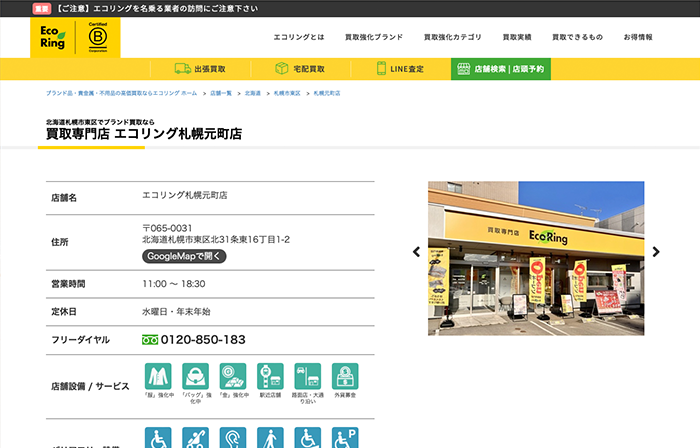Click the closed days 水曜日・年末年始
The width and height of the screenshot is (700, 448).
click(x=176, y=311)
